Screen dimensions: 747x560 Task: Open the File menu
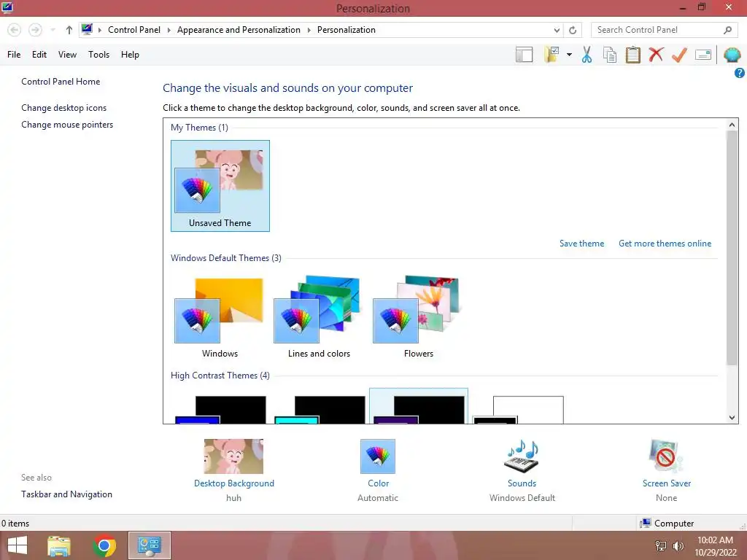(14, 55)
